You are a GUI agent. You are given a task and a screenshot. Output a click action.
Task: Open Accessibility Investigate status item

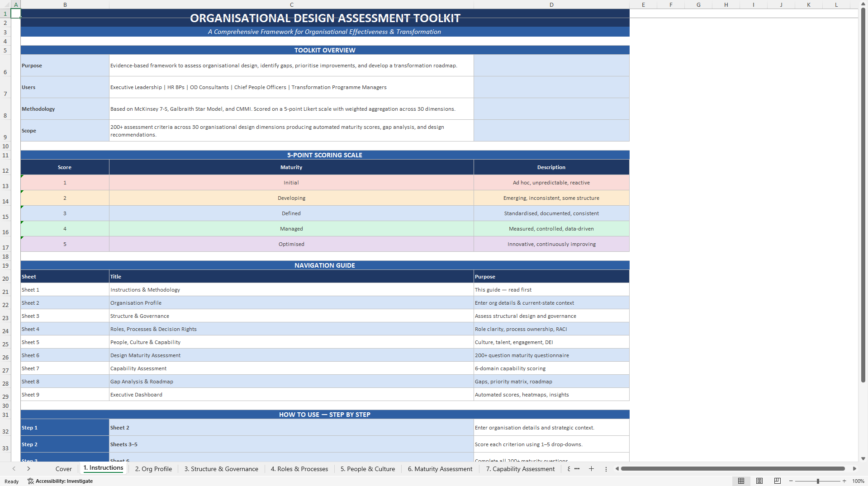point(60,481)
